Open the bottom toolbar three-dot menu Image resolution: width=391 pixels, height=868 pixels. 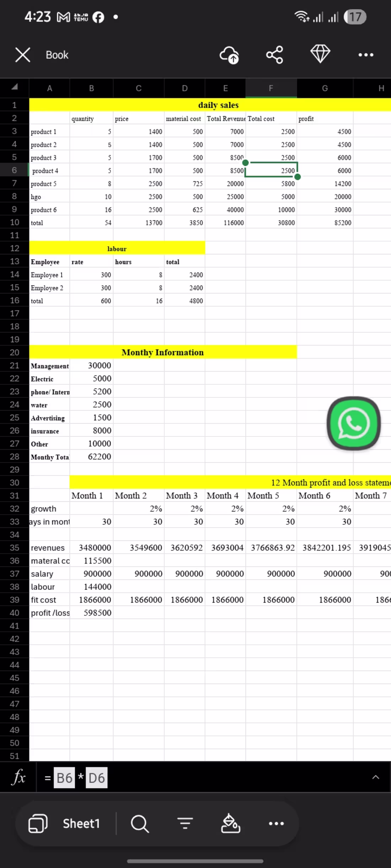276,823
